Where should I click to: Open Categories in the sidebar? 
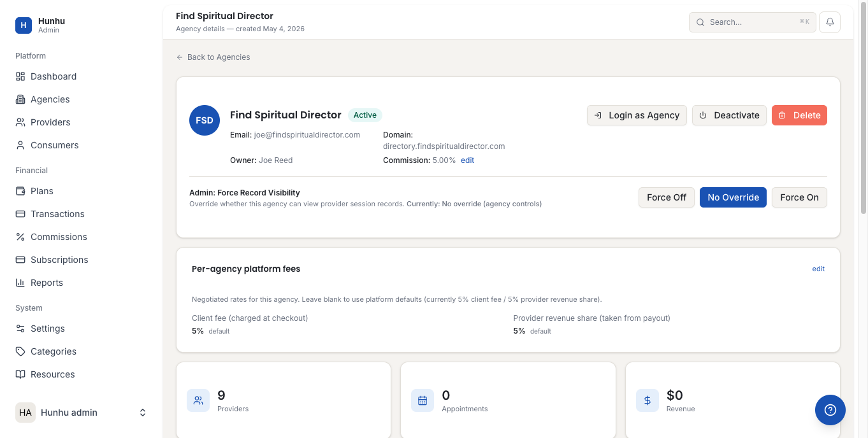[x=81, y=351]
